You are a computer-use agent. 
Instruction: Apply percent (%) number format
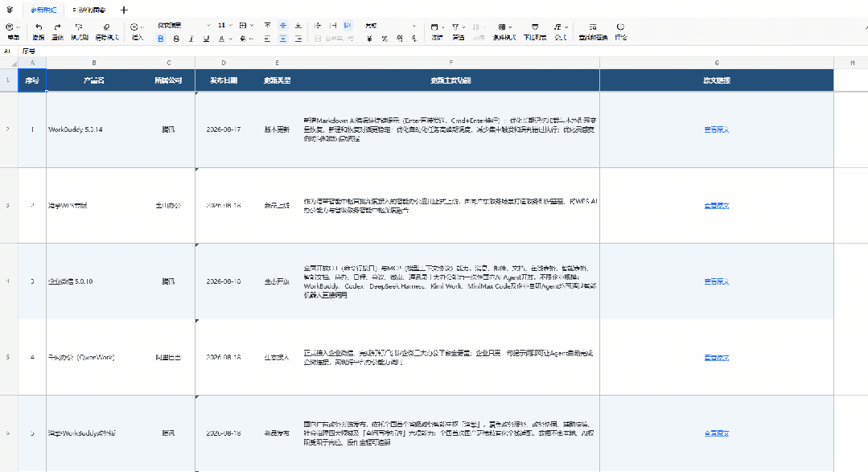click(385, 38)
